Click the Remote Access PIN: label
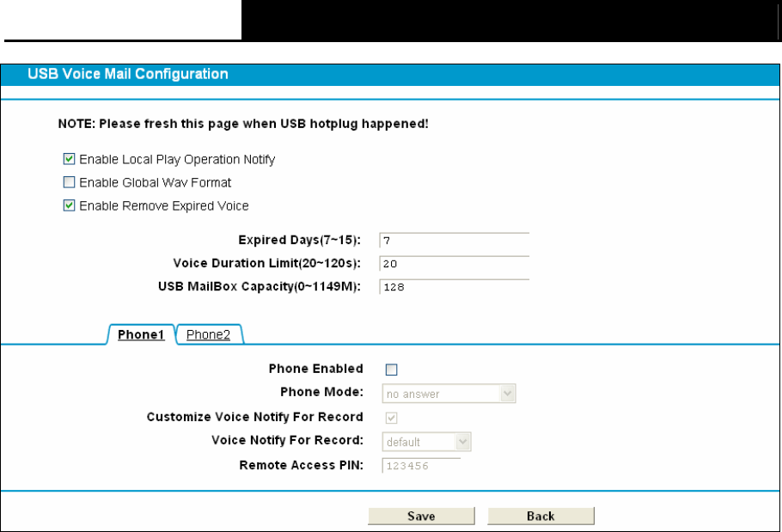 [302, 465]
